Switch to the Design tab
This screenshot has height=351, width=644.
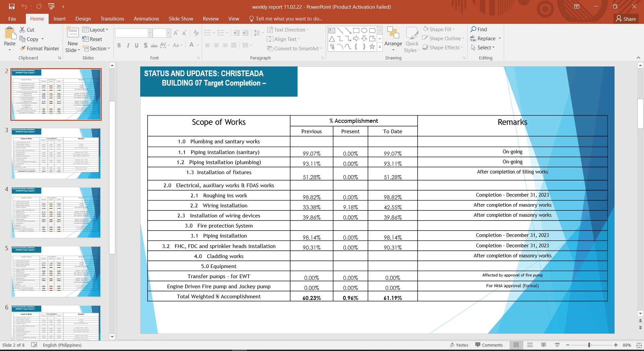(83, 19)
